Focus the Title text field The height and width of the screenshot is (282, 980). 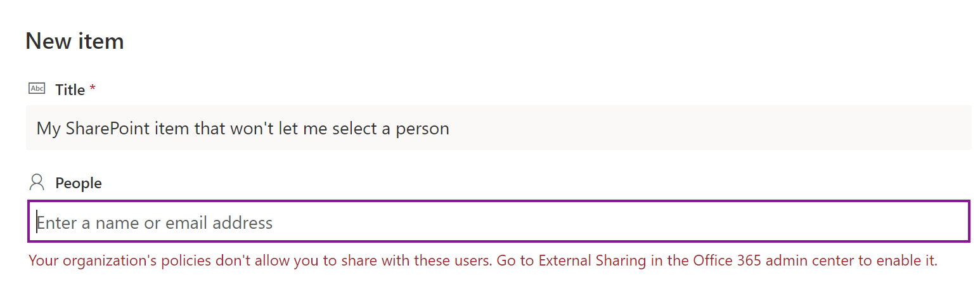[498, 128]
